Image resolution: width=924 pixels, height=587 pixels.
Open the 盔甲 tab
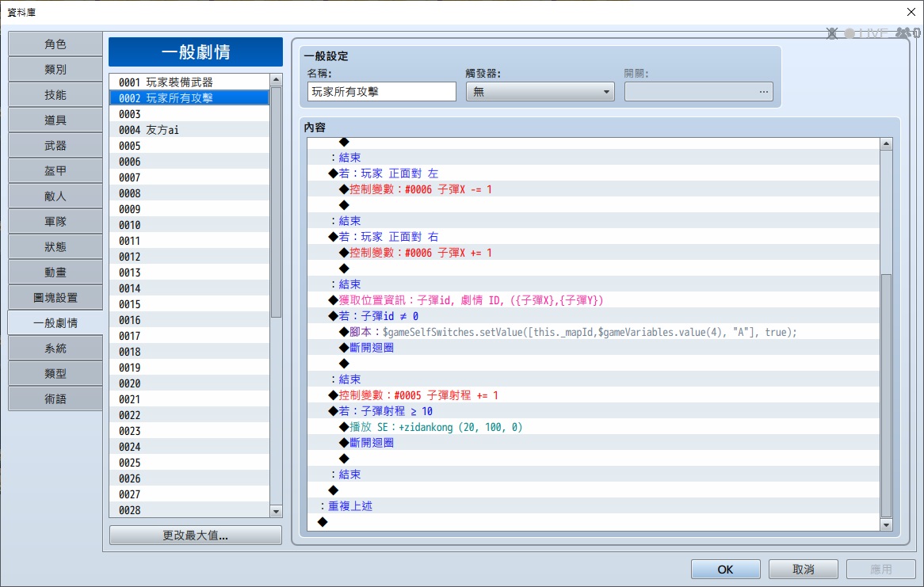click(x=55, y=171)
